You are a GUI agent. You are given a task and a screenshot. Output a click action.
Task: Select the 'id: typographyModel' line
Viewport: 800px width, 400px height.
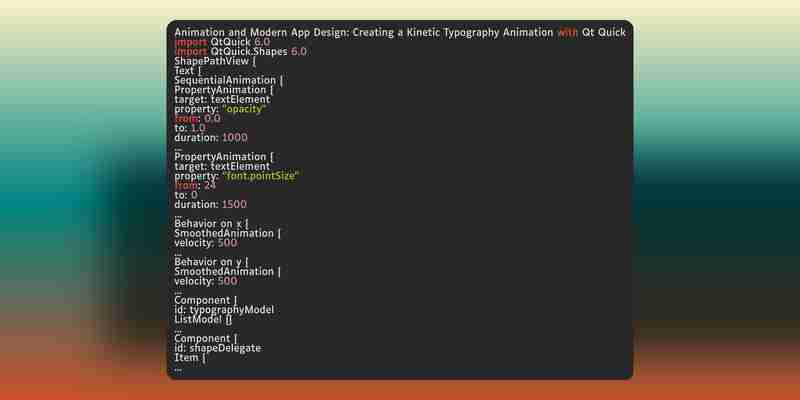(x=224, y=310)
